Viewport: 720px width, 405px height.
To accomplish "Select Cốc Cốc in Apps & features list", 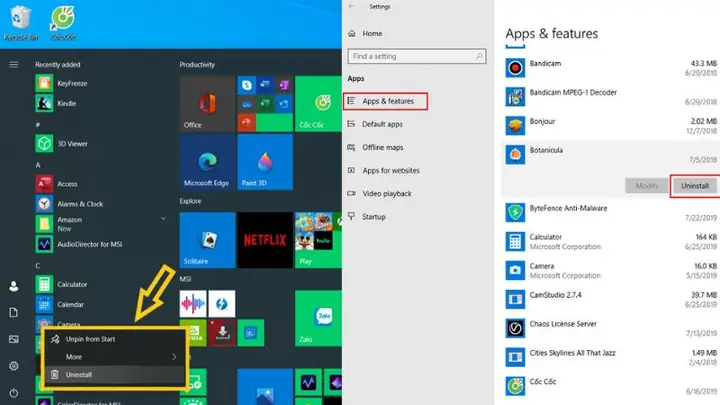I will 610,386.
